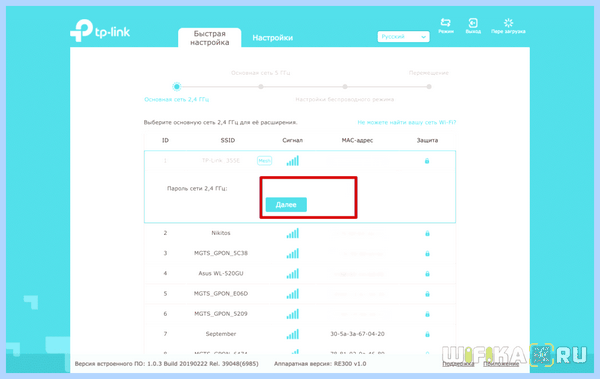Click lock icon in MGTS_GPON_5C38 row
Image resolution: width=600 pixels, height=379 pixels.
(427, 253)
